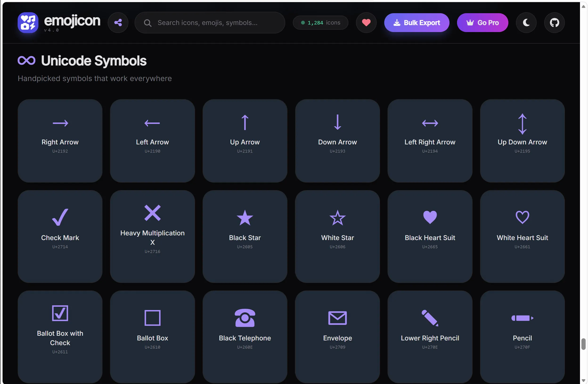Image resolution: width=588 pixels, height=384 pixels.
Task: Select the Ballot Box with Check icon
Action: (60, 313)
